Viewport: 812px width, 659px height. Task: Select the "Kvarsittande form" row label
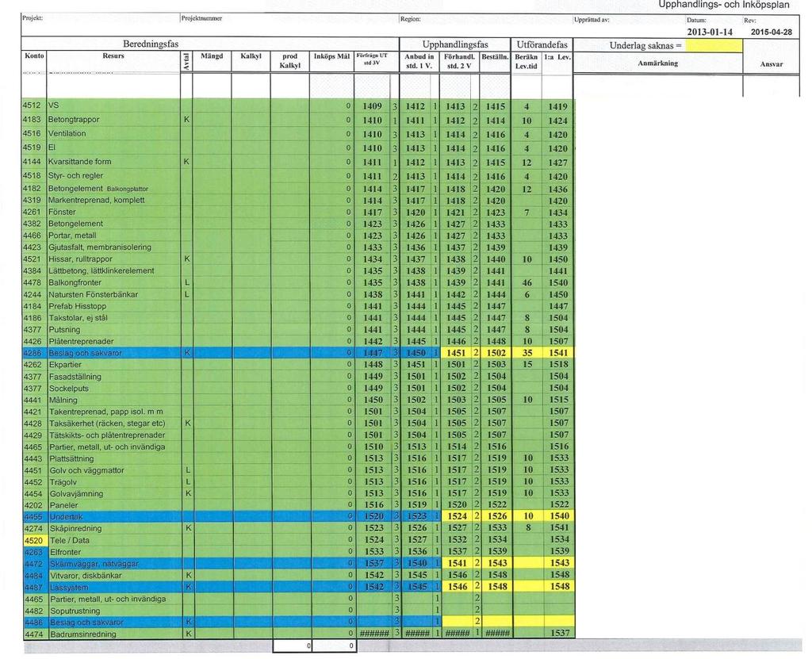80,162
